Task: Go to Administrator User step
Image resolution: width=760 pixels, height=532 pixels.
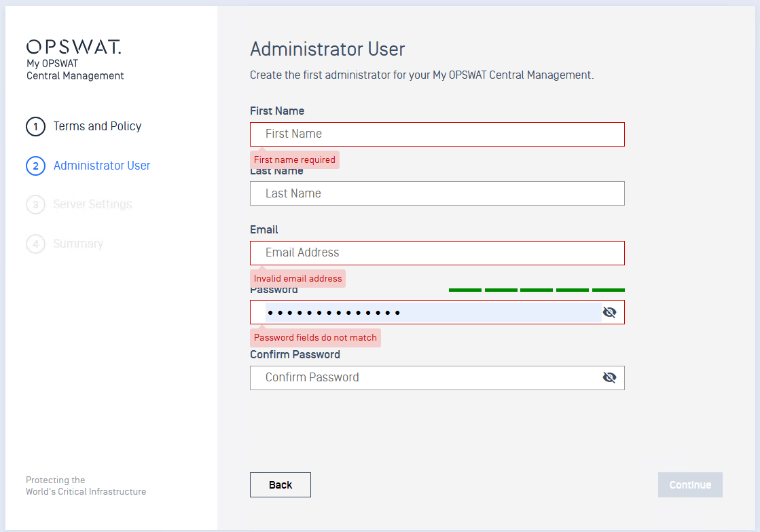Action: tap(102, 166)
